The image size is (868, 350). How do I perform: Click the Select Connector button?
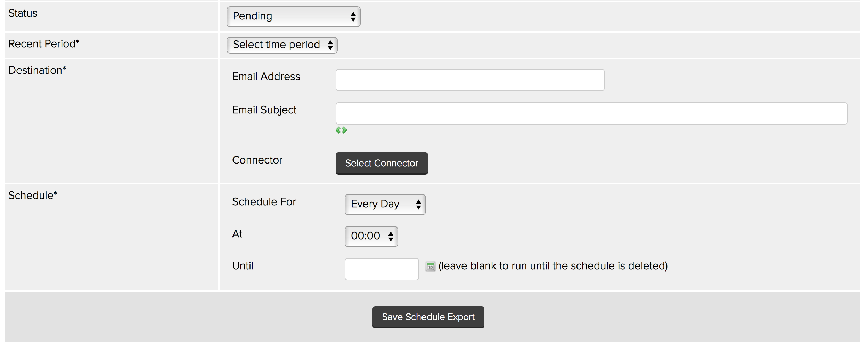pyautogui.click(x=382, y=163)
